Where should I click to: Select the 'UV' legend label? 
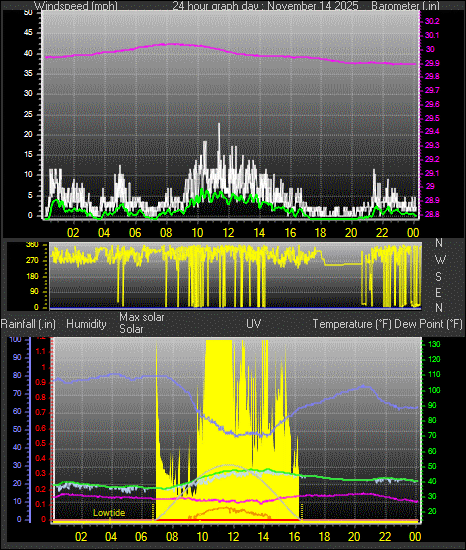coord(254,323)
